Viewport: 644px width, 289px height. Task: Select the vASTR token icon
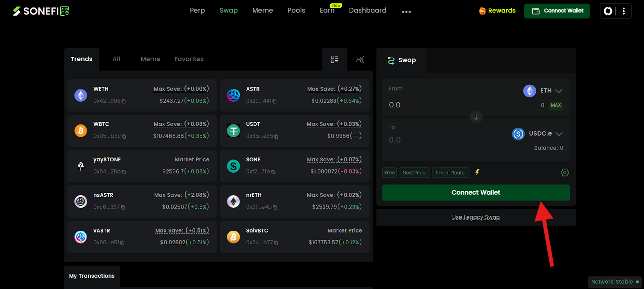(x=80, y=237)
